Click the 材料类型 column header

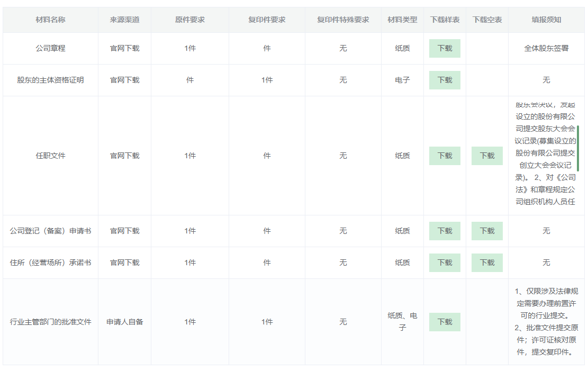(402, 20)
